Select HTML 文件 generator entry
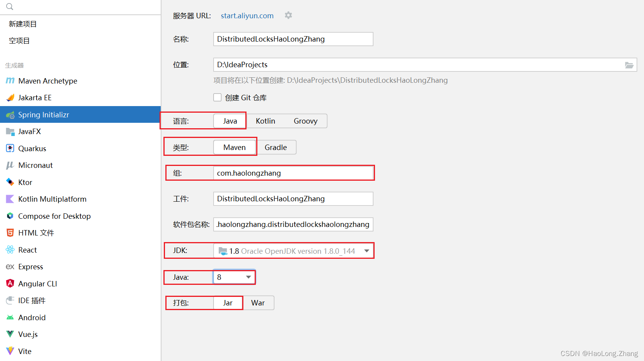Screen dimensions: 644x361 (x=80, y=233)
